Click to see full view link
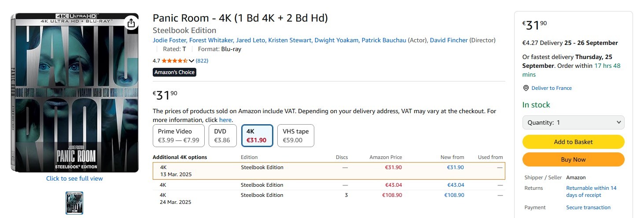Image resolution: width=644 pixels, height=218 pixels. point(74,178)
